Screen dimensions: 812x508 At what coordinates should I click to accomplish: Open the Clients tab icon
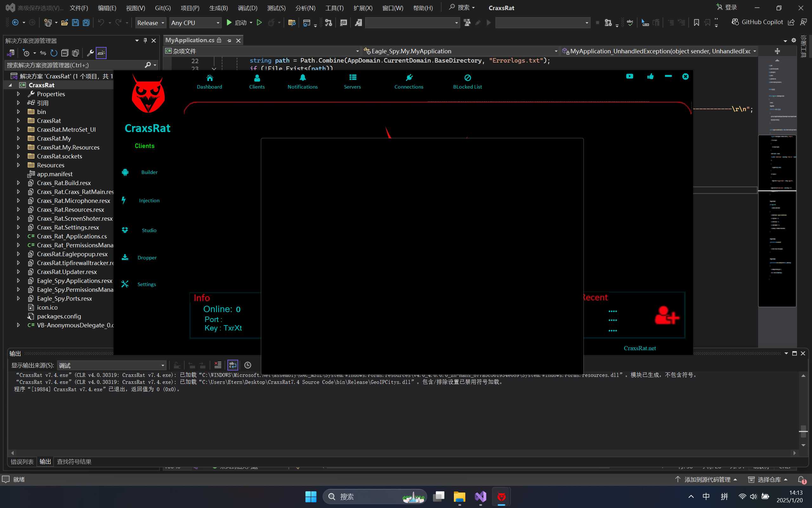click(x=257, y=78)
